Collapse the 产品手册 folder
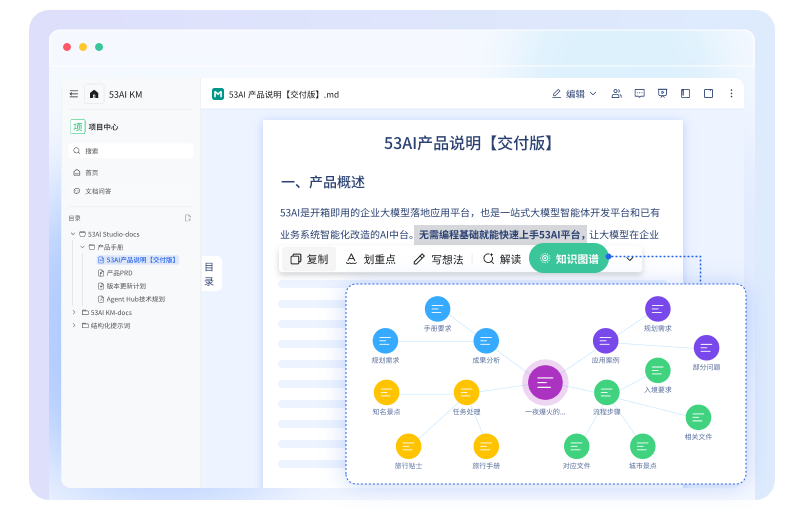The height and width of the screenshot is (520, 805). 82,247
